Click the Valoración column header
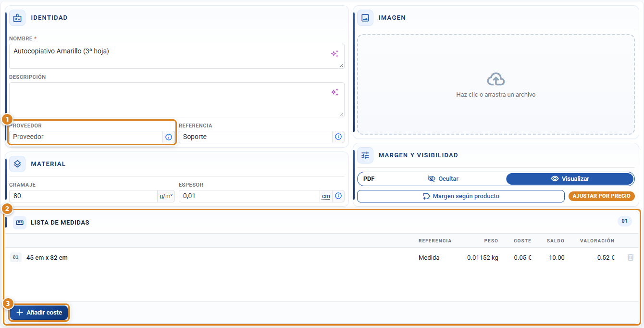The image size is (644, 328). [x=597, y=241]
